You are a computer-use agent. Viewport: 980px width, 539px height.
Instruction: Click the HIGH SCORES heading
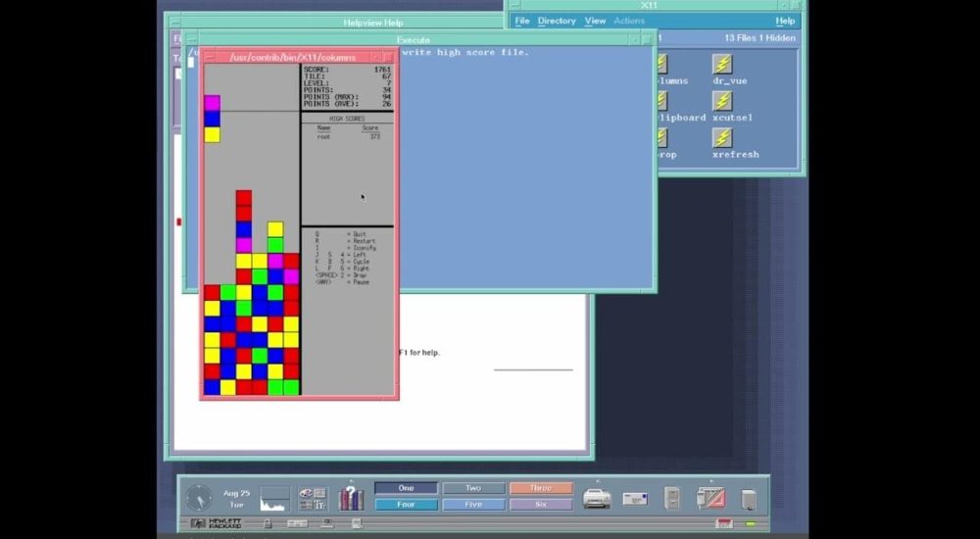click(x=347, y=119)
